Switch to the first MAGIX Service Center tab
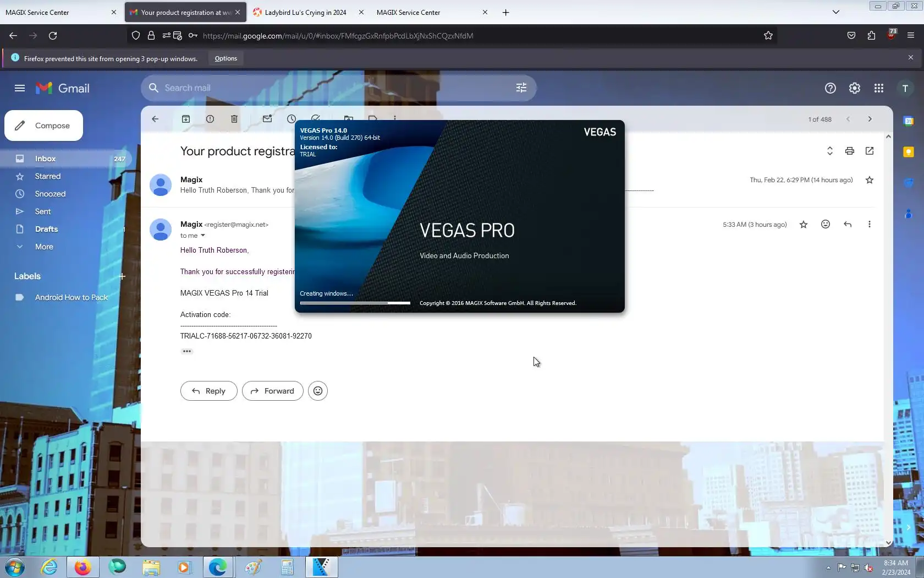This screenshot has width=924, height=578. (x=61, y=12)
